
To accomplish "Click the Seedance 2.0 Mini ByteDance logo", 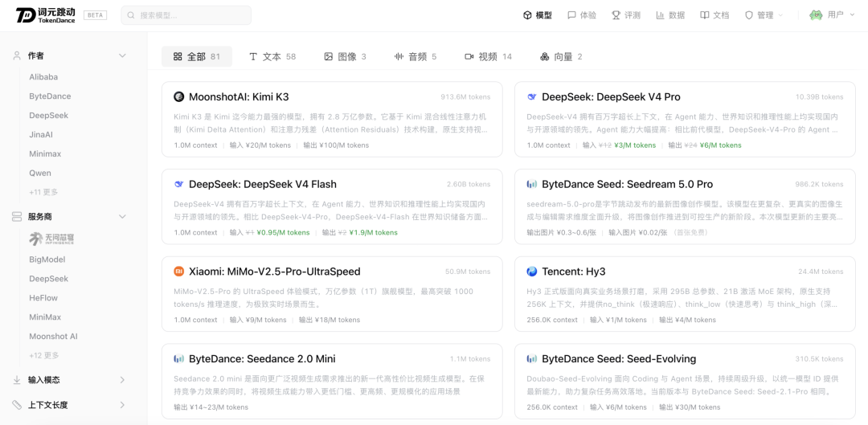I will click(x=178, y=358).
